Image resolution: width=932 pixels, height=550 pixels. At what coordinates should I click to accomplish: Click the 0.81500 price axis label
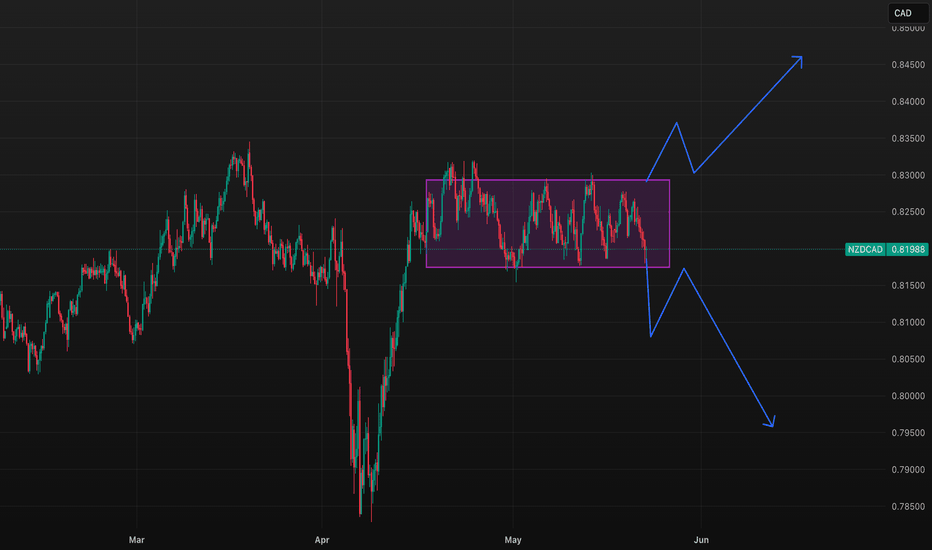[x=908, y=285]
